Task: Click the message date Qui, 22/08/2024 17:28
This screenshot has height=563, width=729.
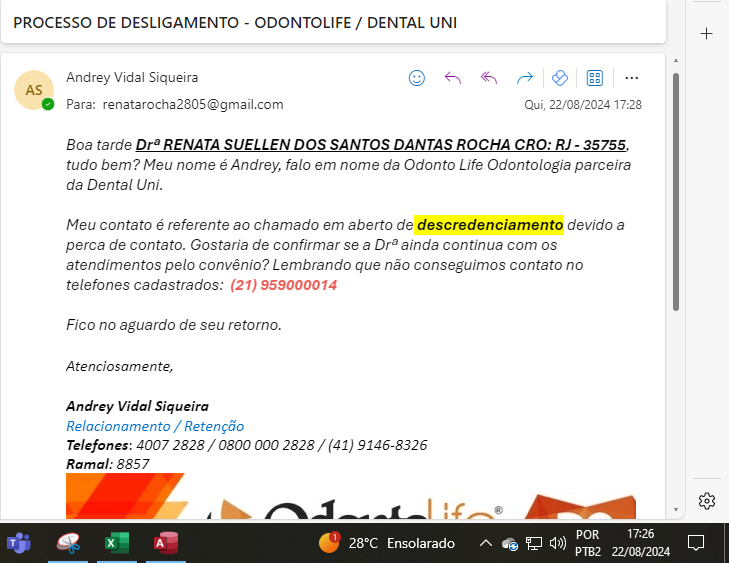Action: [x=583, y=105]
